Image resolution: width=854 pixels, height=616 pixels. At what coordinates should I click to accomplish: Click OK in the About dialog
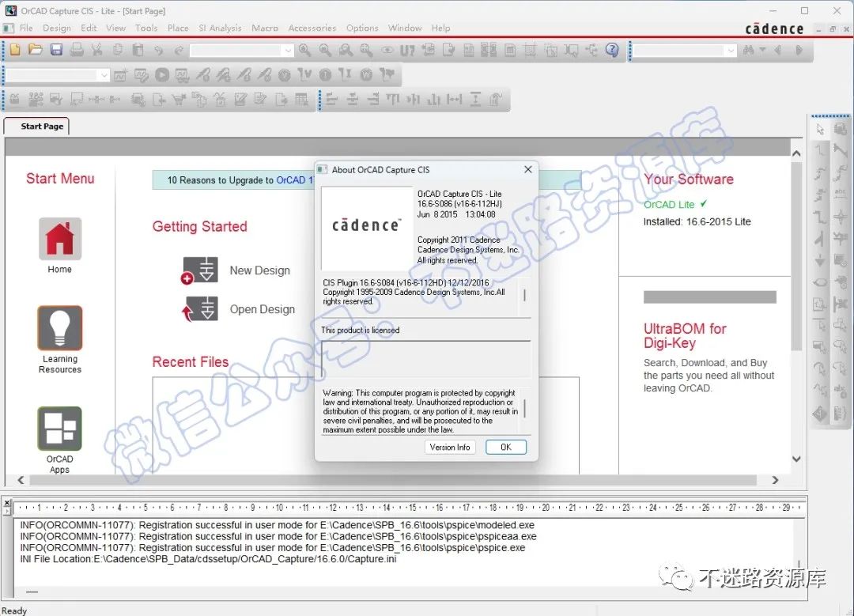pyautogui.click(x=506, y=447)
